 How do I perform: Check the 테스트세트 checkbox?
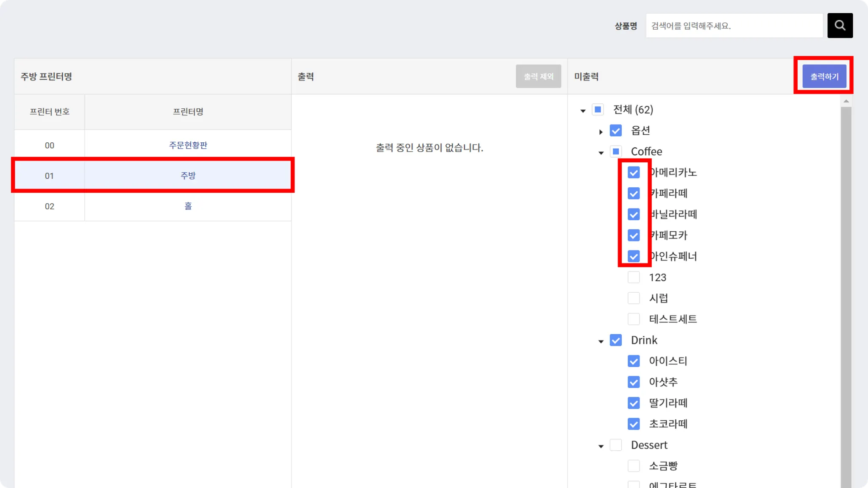pos(634,319)
